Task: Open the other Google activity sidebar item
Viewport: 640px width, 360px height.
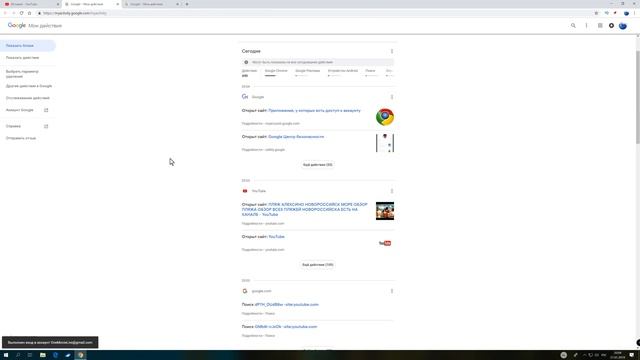Action: (x=29, y=86)
